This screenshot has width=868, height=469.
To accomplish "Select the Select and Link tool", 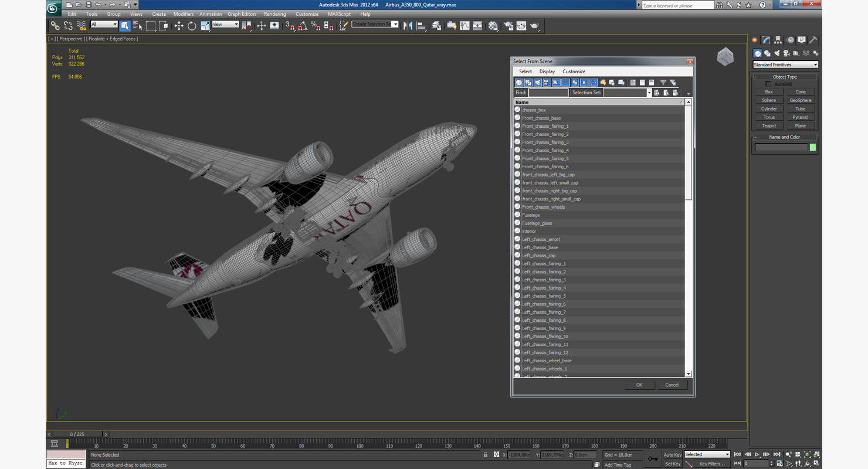I will tap(55, 25).
